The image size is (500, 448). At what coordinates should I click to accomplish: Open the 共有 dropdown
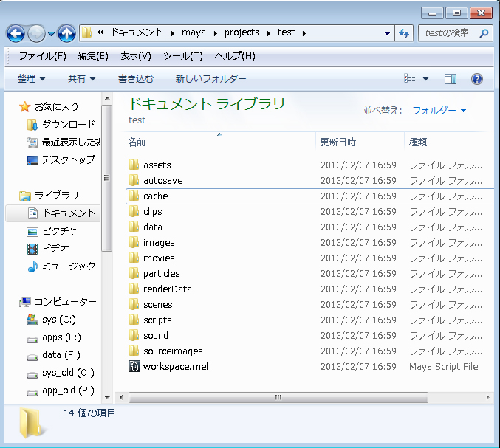[82, 79]
